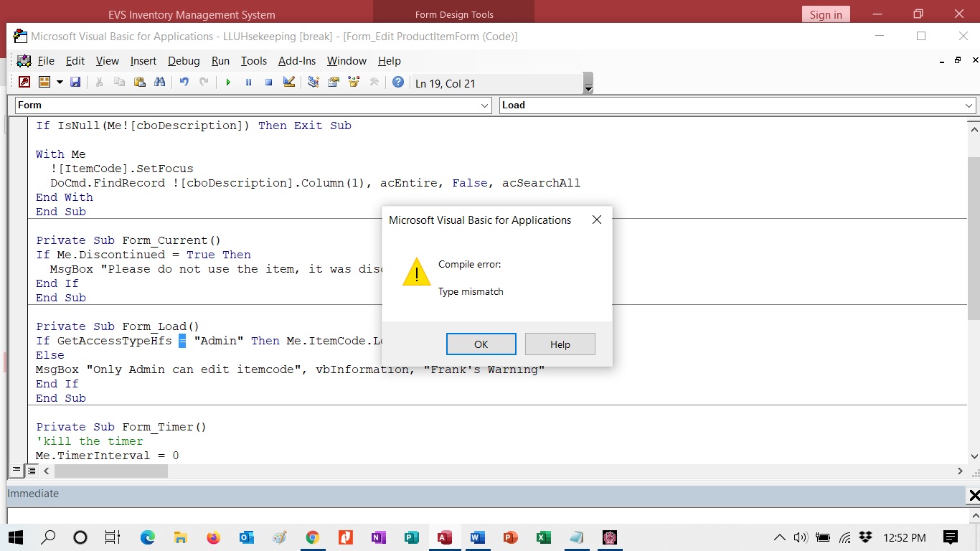Click the Save icon in toolbar
The height and width of the screenshot is (551, 980).
75,83
